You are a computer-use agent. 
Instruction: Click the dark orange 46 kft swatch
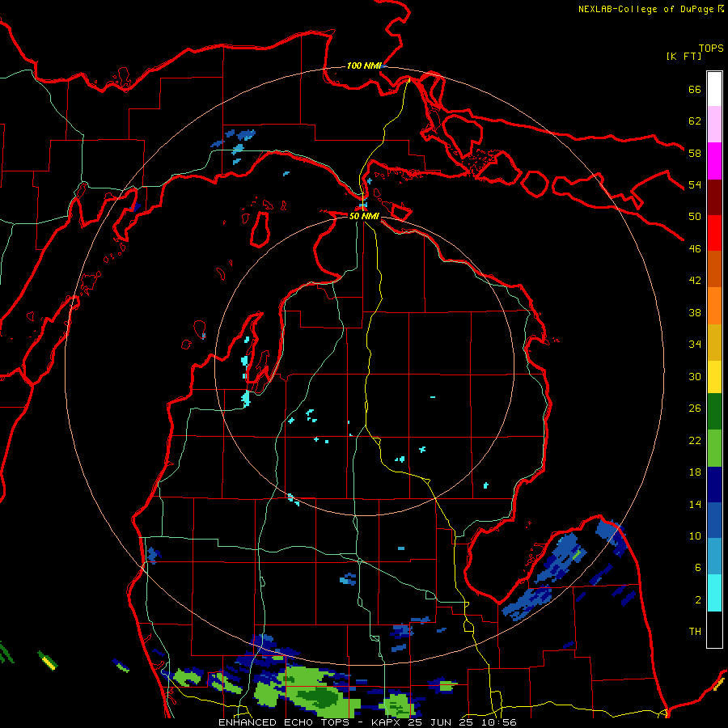[714, 269]
